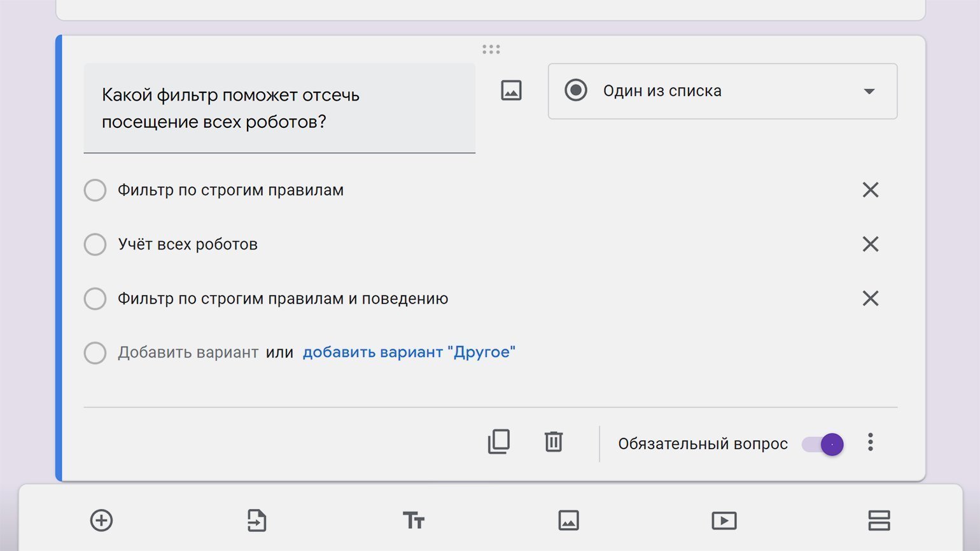Grab the six-dot drag handle atop the question
980x551 pixels.
click(491, 49)
